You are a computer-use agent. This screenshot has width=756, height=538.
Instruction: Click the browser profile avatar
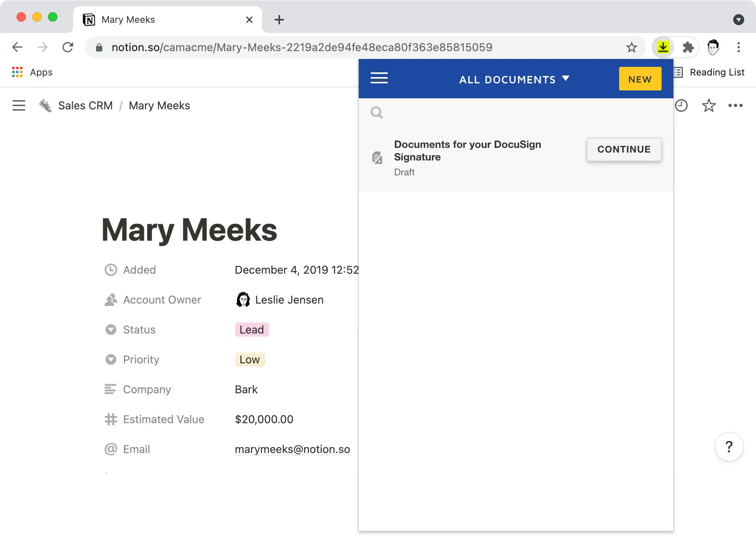tap(714, 47)
